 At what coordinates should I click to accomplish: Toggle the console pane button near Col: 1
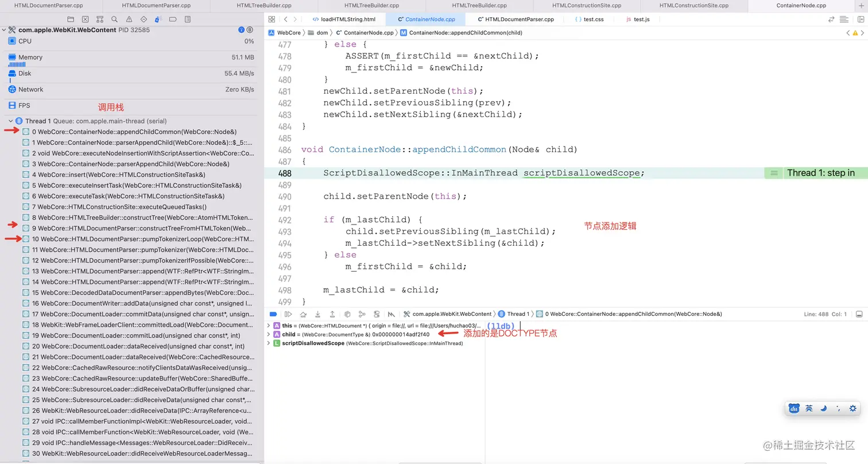[859, 314]
